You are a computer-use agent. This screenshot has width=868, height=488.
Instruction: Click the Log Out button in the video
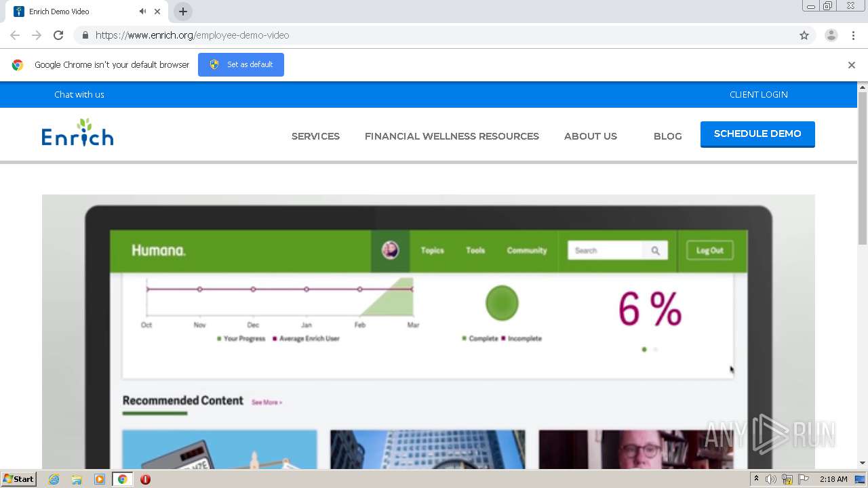point(710,250)
